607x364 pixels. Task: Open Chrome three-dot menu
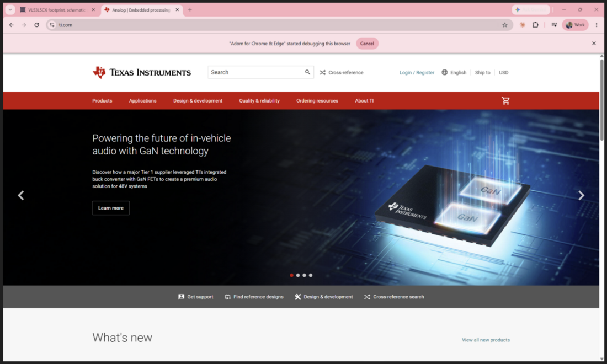click(x=596, y=25)
